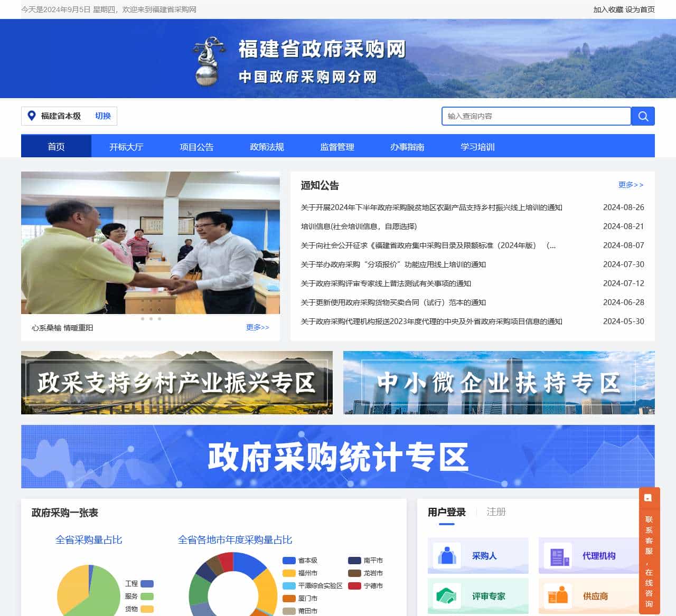Image resolution: width=676 pixels, height=616 pixels.
Task: Select the 采购人 login icon
Action: [x=448, y=555]
